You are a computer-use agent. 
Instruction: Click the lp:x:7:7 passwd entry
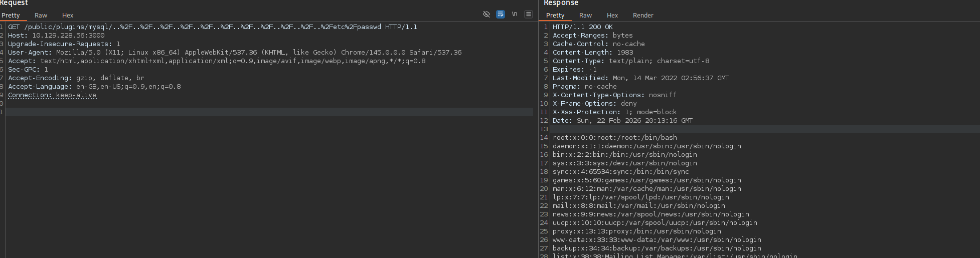(641, 197)
